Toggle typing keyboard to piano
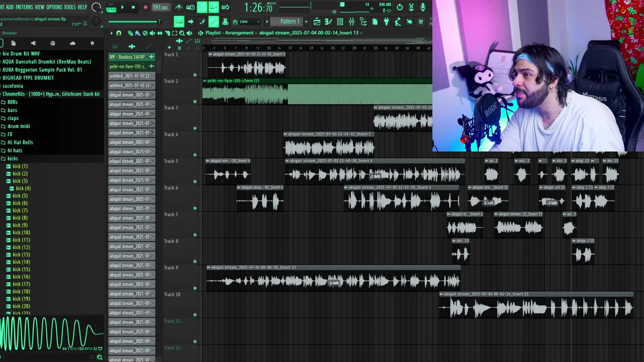The height and width of the screenshot is (362, 644). click(179, 21)
